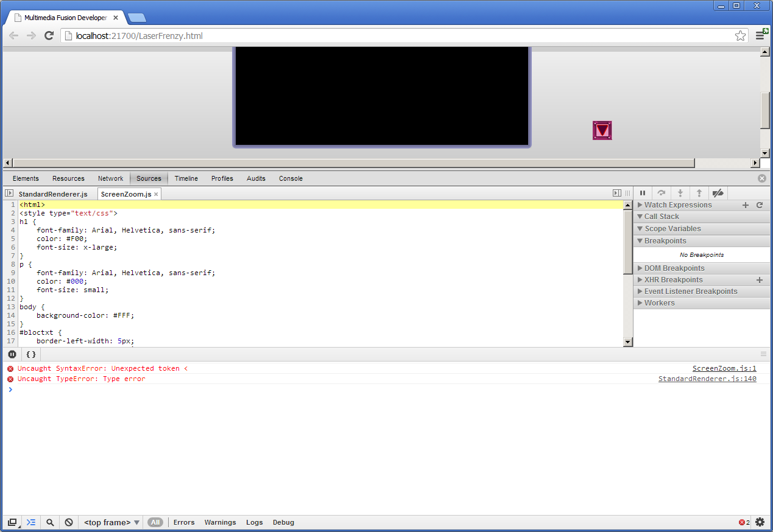Toggle pause on exceptions button
773x532 pixels.
12,354
